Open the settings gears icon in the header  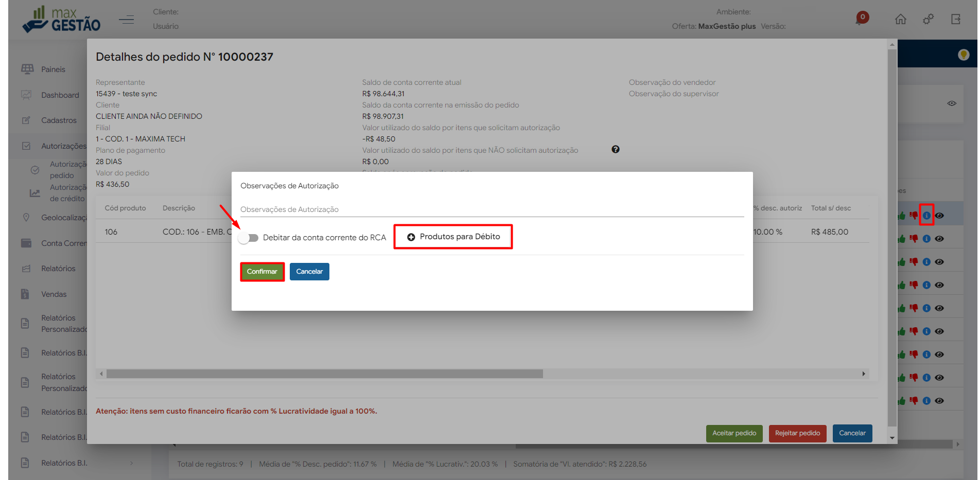(928, 19)
